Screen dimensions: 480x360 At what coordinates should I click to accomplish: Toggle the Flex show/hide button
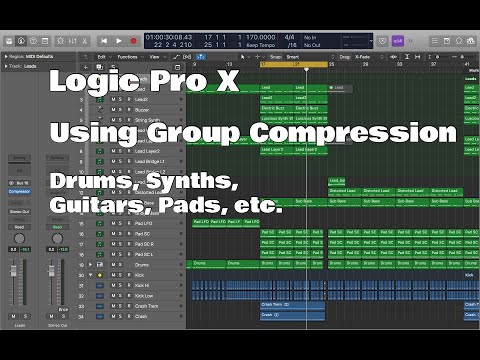pos(187,57)
